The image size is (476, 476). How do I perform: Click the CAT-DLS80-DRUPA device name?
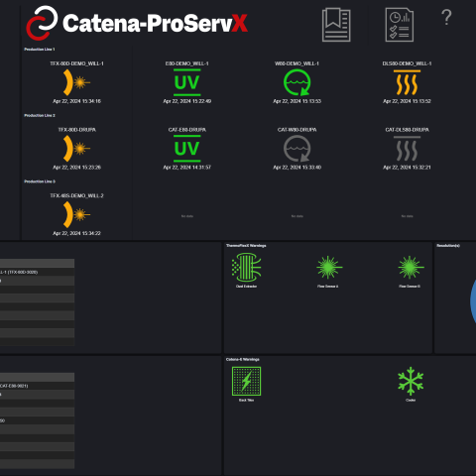407,130
